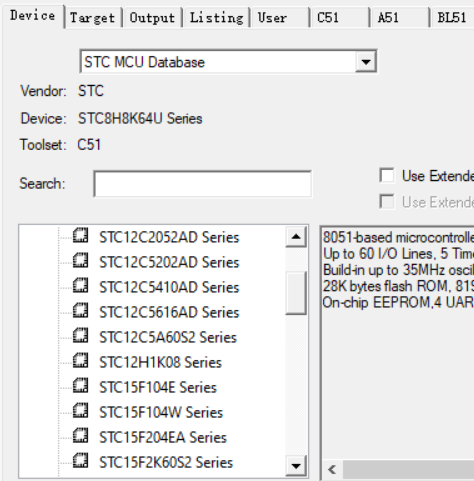Click the chip icon beside STC12H1K08 Series
The height and width of the screenshot is (481, 474).
[x=81, y=360]
